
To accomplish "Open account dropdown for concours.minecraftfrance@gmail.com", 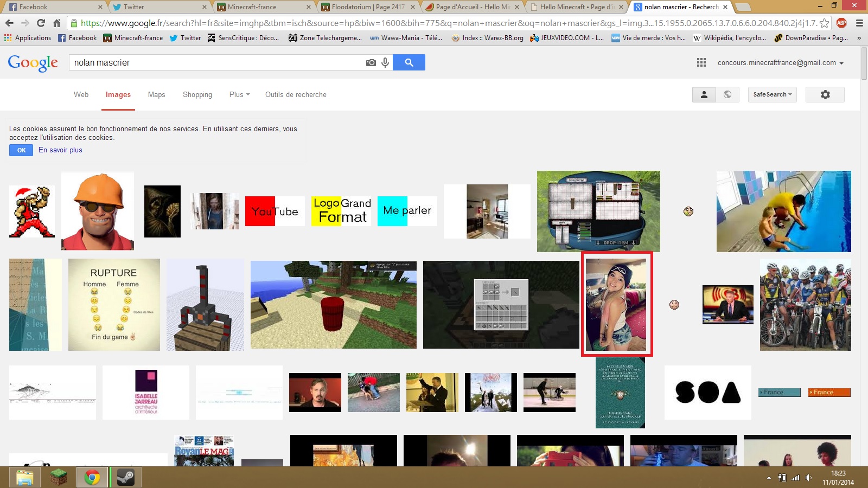I will 780,63.
